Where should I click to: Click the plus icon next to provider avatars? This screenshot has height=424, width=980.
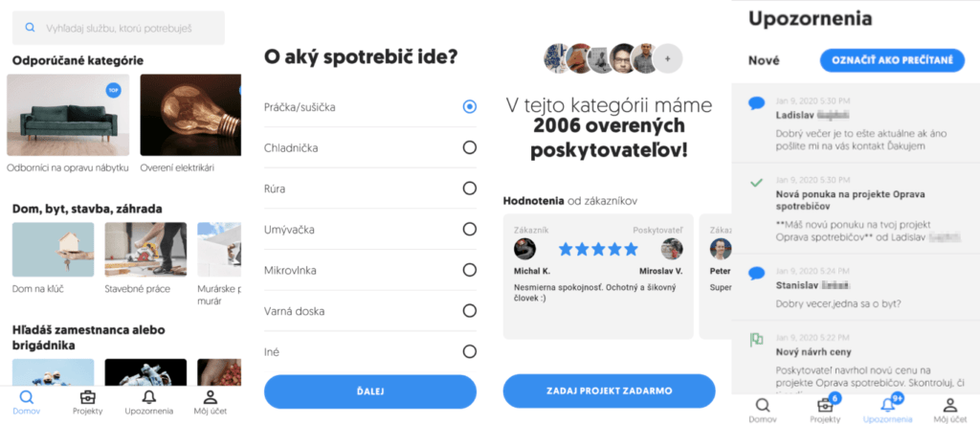click(668, 58)
